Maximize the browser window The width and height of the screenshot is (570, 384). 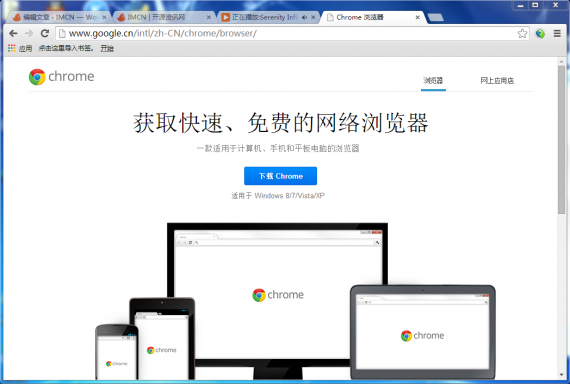pyautogui.click(x=535, y=5)
